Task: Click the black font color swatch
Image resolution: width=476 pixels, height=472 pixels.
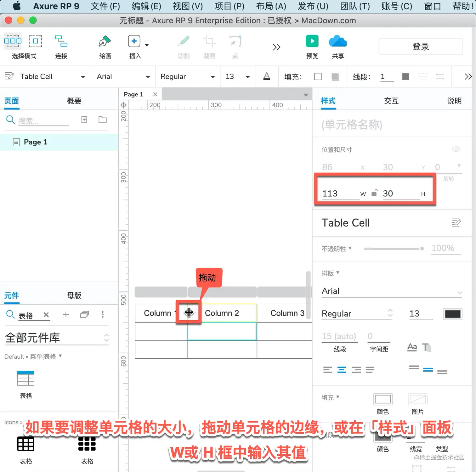Action: [452, 314]
